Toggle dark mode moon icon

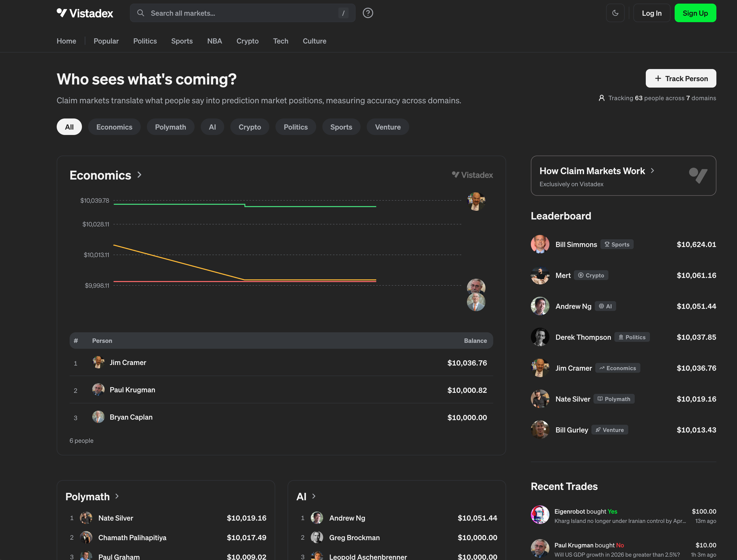point(615,13)
